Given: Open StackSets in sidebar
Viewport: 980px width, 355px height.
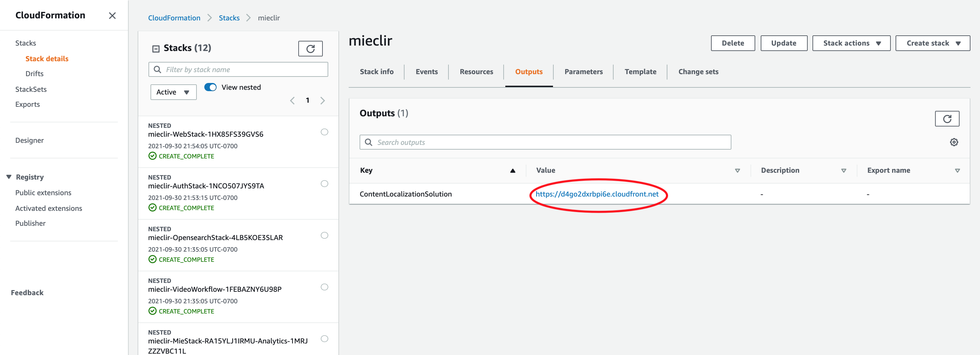Looking at the screenshot, I should coord(31,89).
